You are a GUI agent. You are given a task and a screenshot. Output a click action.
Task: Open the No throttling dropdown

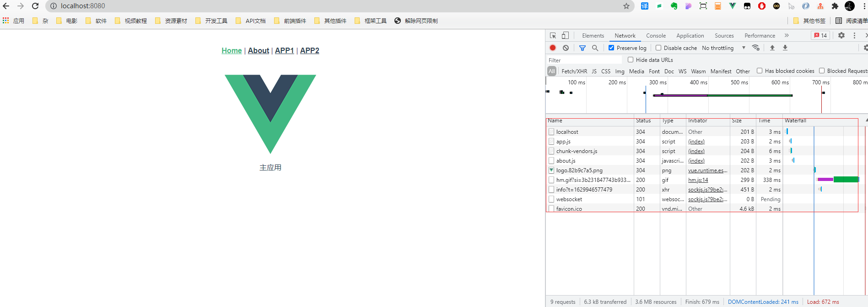[723, 48]
